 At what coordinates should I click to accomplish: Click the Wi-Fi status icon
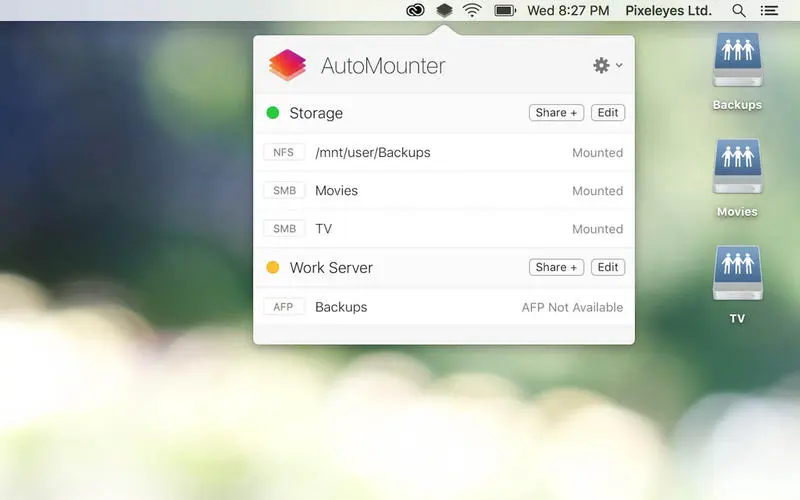[472, 11]
